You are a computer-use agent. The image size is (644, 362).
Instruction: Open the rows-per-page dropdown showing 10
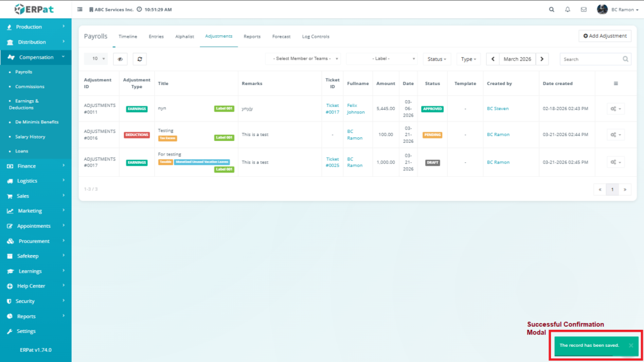(x=96, y=59)
